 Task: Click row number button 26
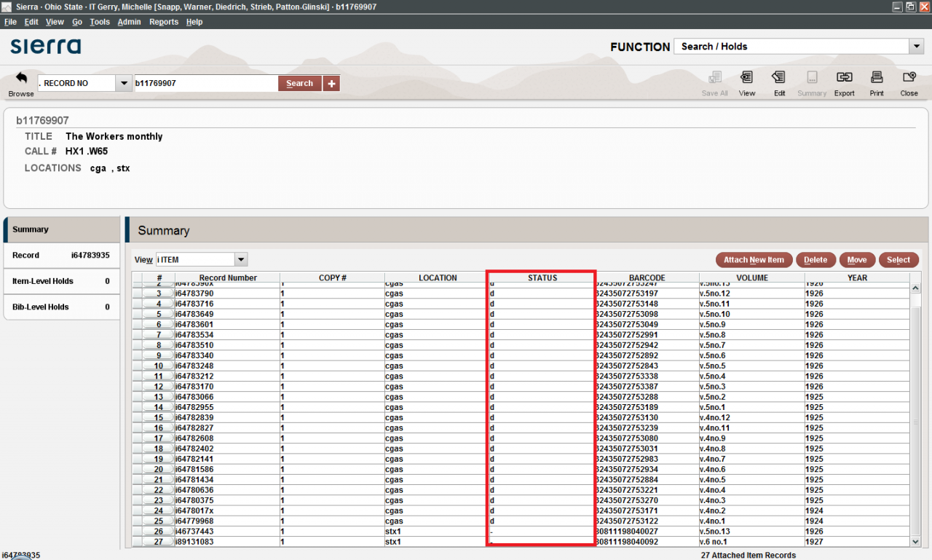tap(158, 532)
